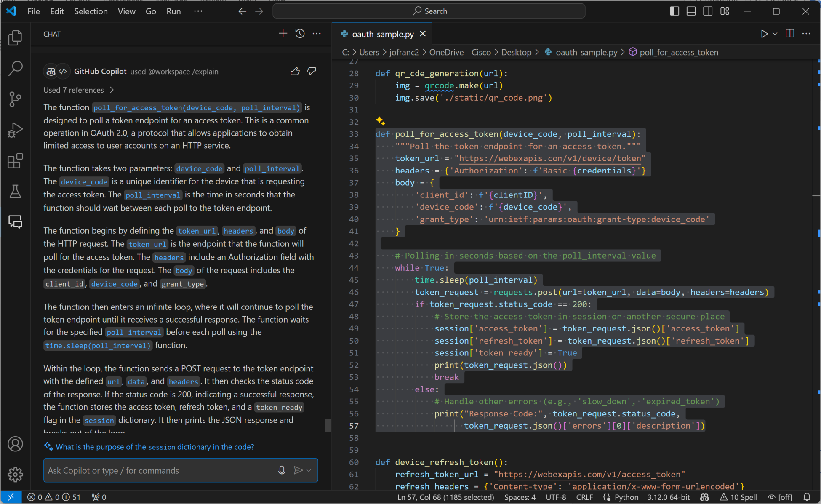Open the Chat view icon
821x504 pixels.
pos(15,222)
